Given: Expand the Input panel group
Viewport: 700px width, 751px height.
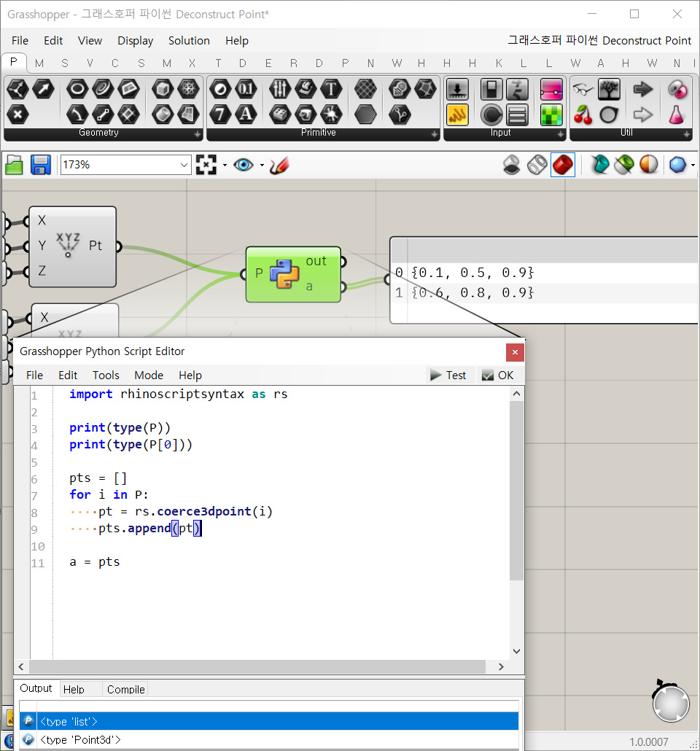Looking at the screenshot, I should coord(561,135).
